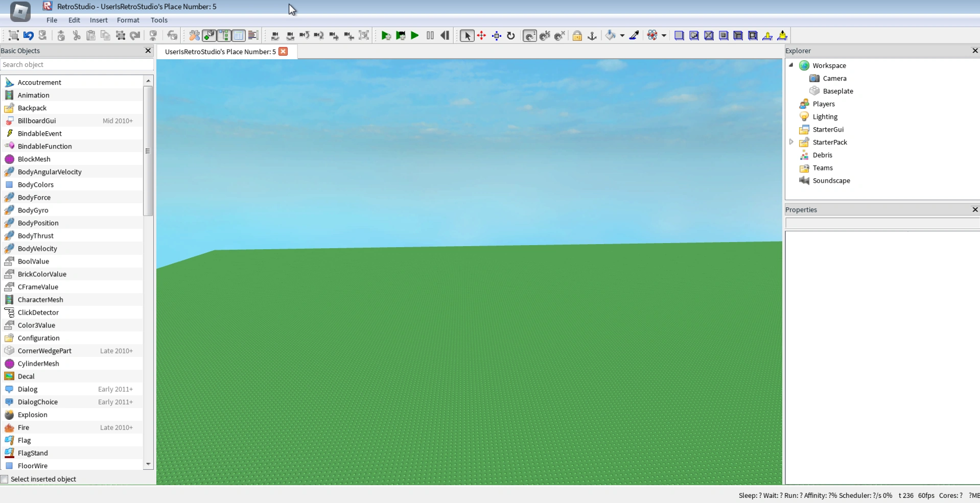
Task: Toggle the one-fifth stud grid snapping button
Action: [x=545, y=35]
